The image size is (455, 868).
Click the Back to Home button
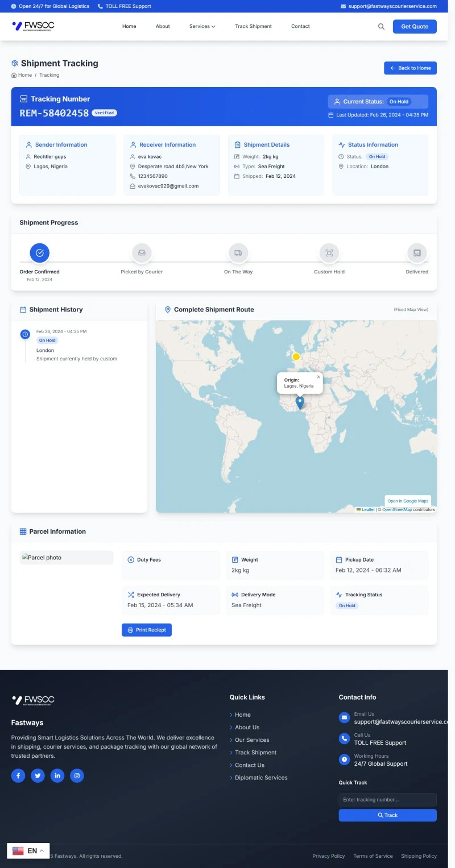pyautogui.click(x=410, y=68)
